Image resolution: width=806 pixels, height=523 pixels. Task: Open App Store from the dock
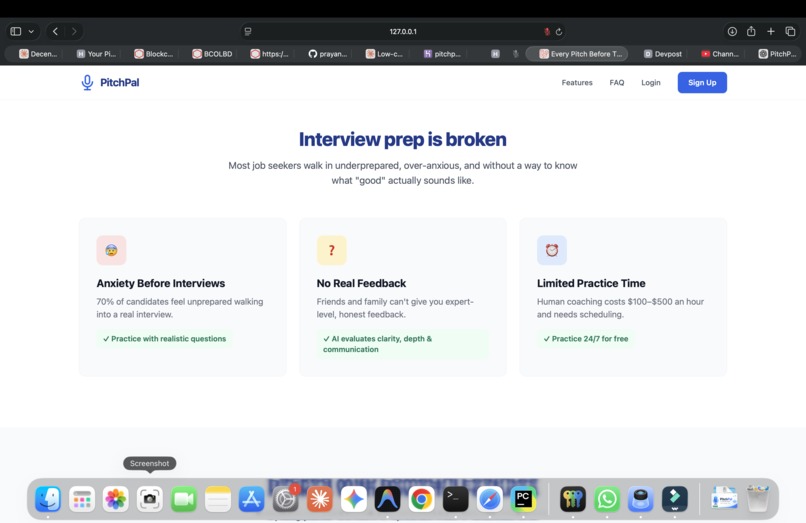pos(251,499)
